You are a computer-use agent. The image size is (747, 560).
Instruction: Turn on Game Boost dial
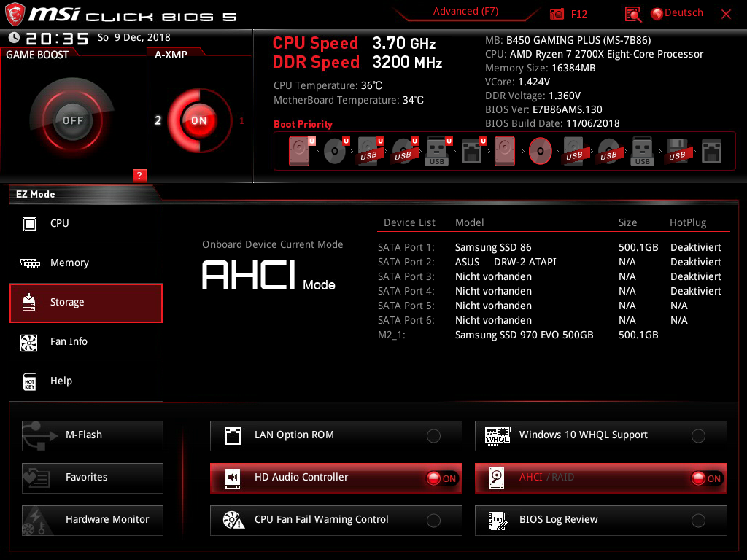click(72, 120)
